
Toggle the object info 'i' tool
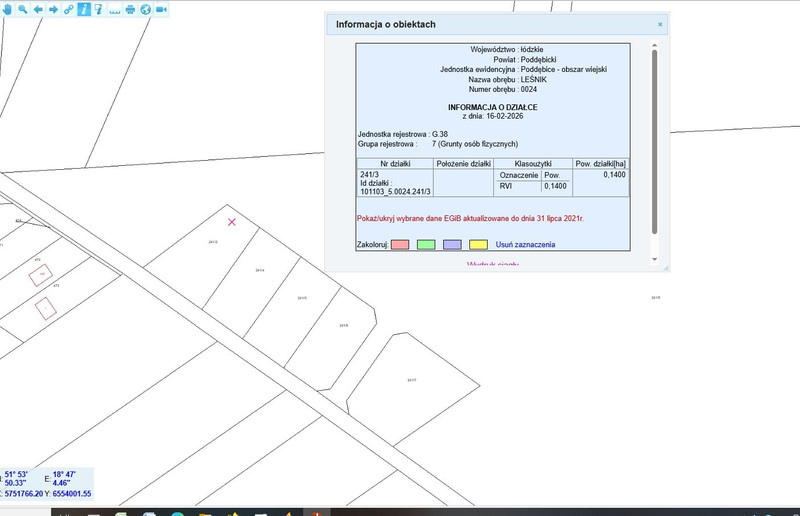point(83,9)
